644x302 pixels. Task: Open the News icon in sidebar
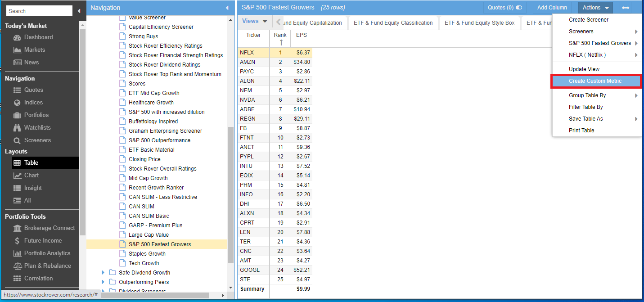[x=17, y=63]
